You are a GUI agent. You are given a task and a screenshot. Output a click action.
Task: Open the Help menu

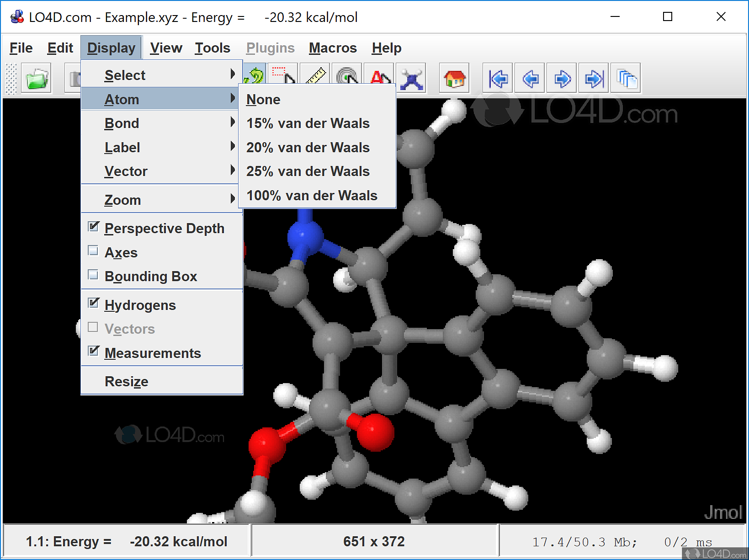pos(387,48)
